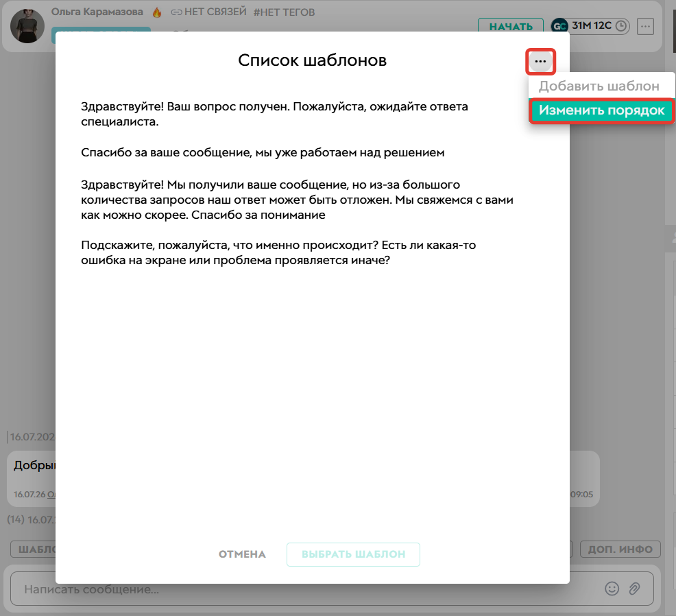Image resolution: width=676 pixels, height=616 pixels.
Task: Select template 'Спасибо за ваше сообщение'
Action: click(263, 153)
